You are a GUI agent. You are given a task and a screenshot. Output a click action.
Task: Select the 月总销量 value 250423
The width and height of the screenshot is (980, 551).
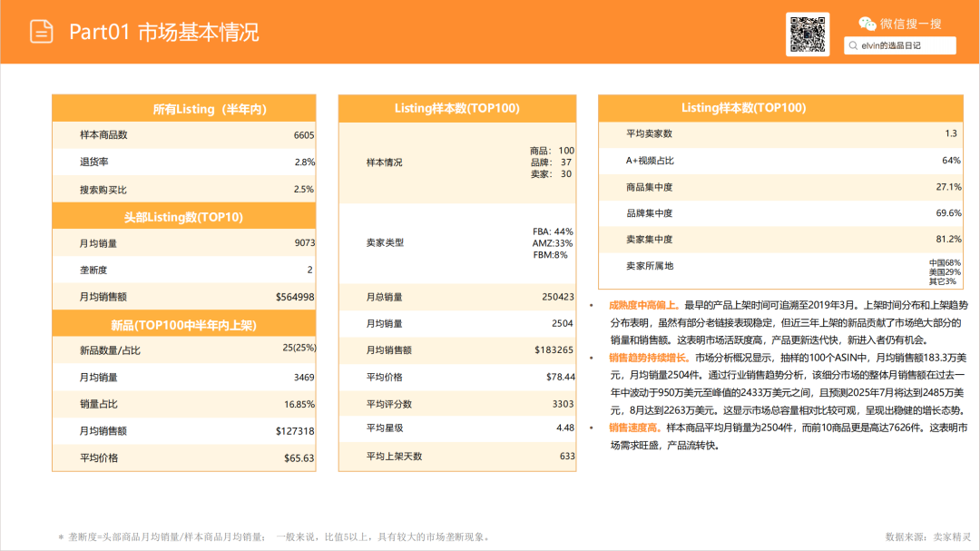point(557,297)
